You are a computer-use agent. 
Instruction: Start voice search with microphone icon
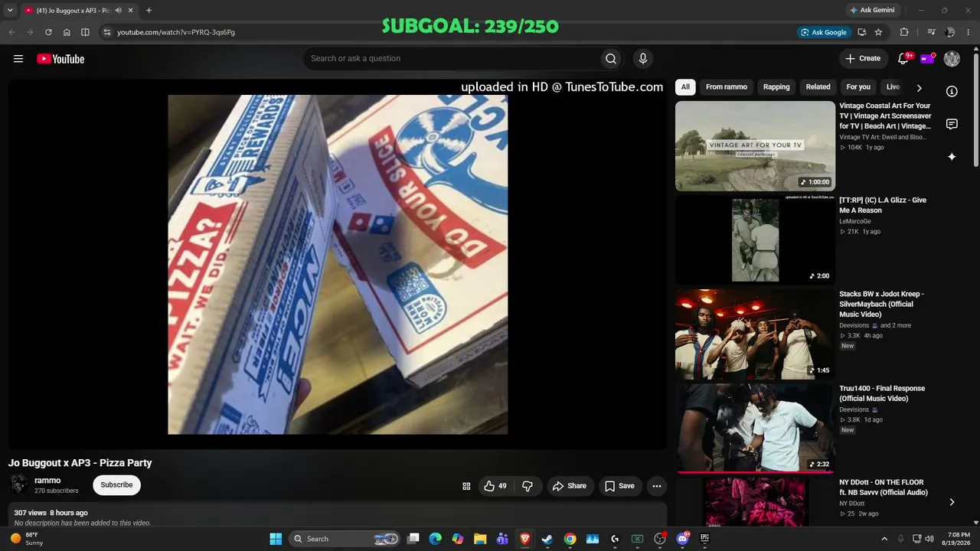pyautogui.click(x=643, y=59)
